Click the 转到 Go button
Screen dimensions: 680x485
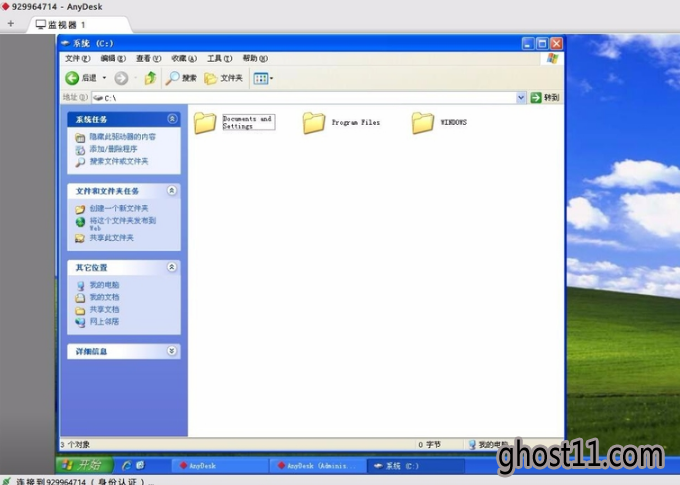coord(545,98)
